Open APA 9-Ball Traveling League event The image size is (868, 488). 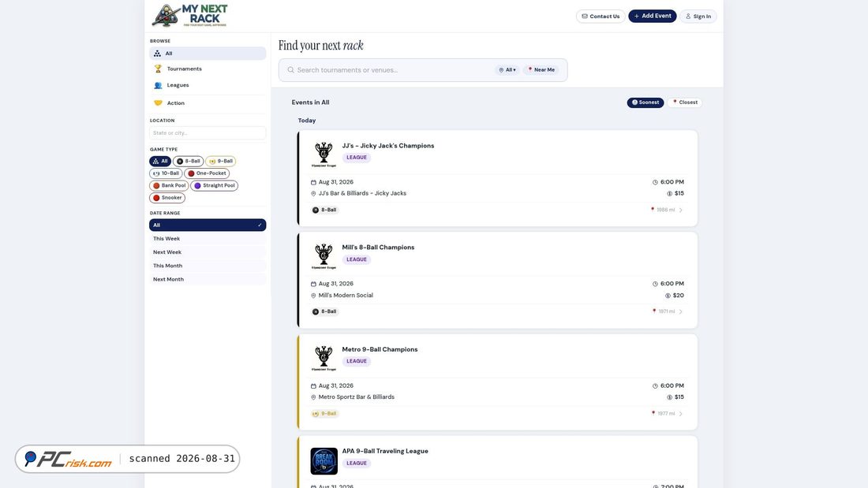click(x=385, y=452)
